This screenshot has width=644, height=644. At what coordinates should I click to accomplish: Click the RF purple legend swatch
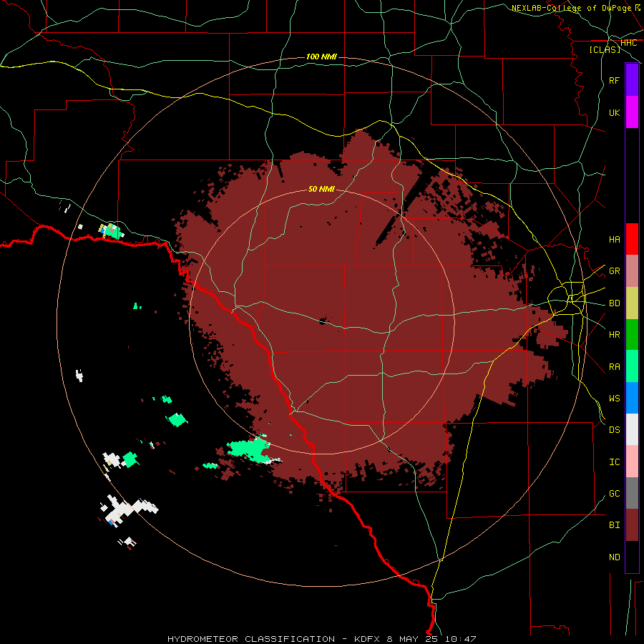coord(632,80)
